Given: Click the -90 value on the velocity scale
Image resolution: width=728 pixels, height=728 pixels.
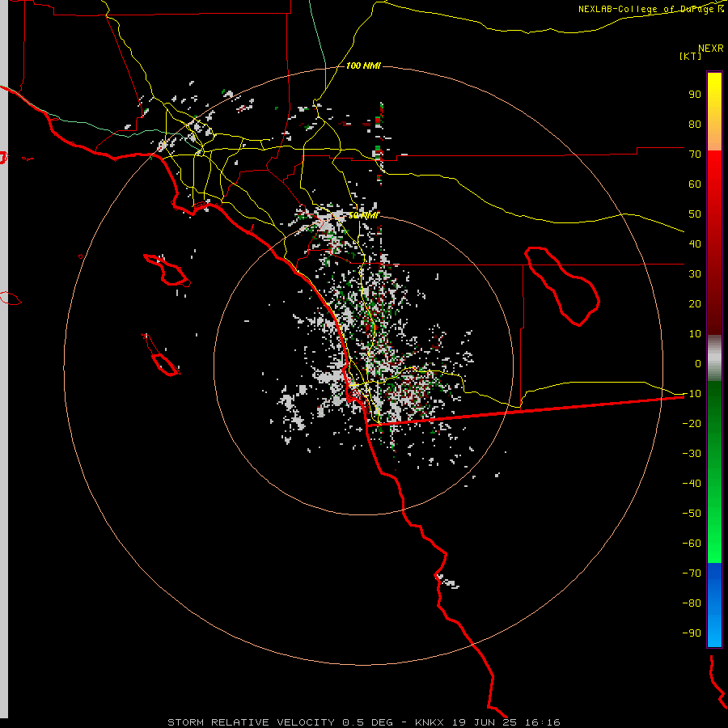Looking at the screenshot, I should click(x=692, y=633).
